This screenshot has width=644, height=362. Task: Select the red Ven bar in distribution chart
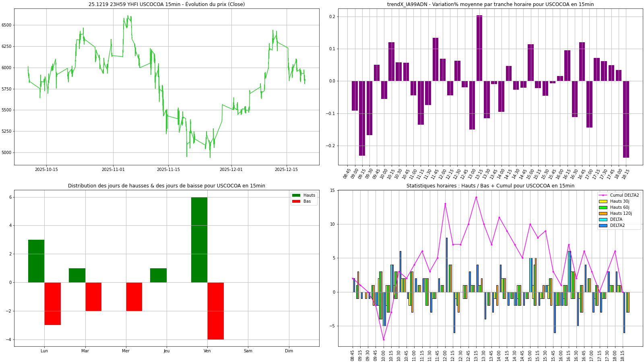tap(215, 311)
